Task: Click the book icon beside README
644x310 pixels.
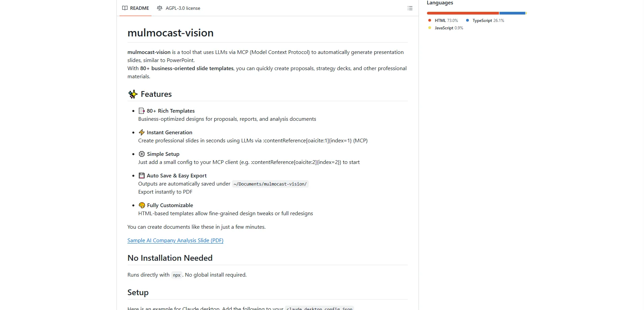Action: point(125,8)
